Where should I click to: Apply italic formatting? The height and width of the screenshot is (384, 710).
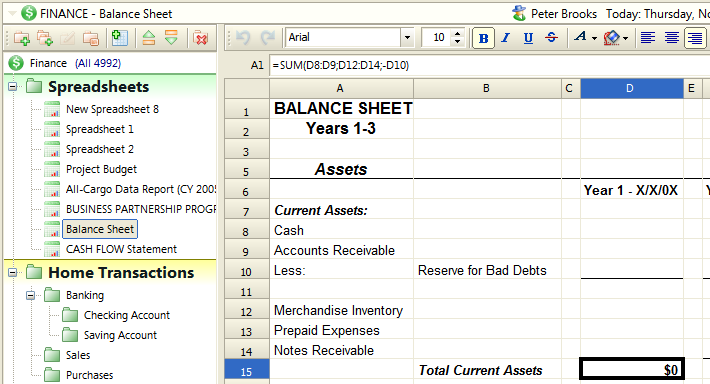click(x=505, y=38)
